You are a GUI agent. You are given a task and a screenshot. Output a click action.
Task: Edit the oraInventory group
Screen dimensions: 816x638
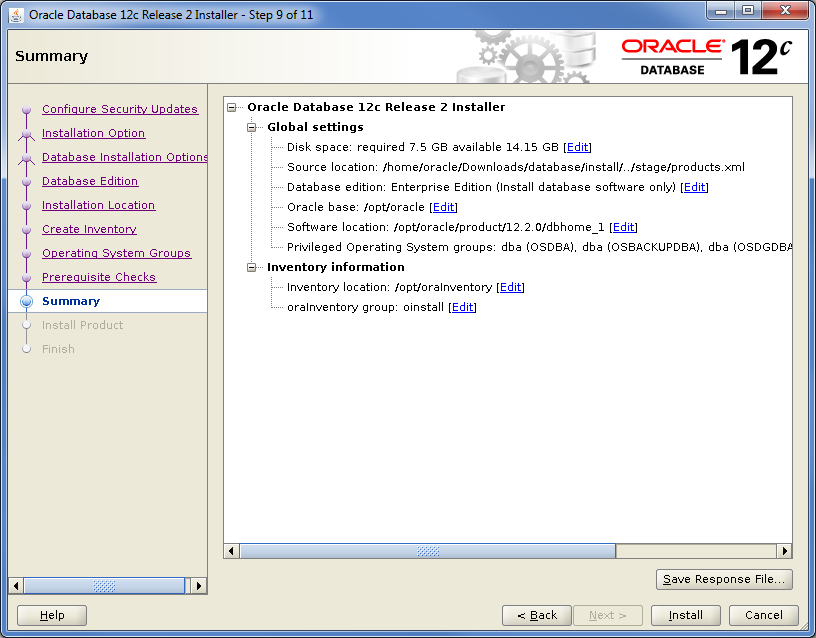463,307
